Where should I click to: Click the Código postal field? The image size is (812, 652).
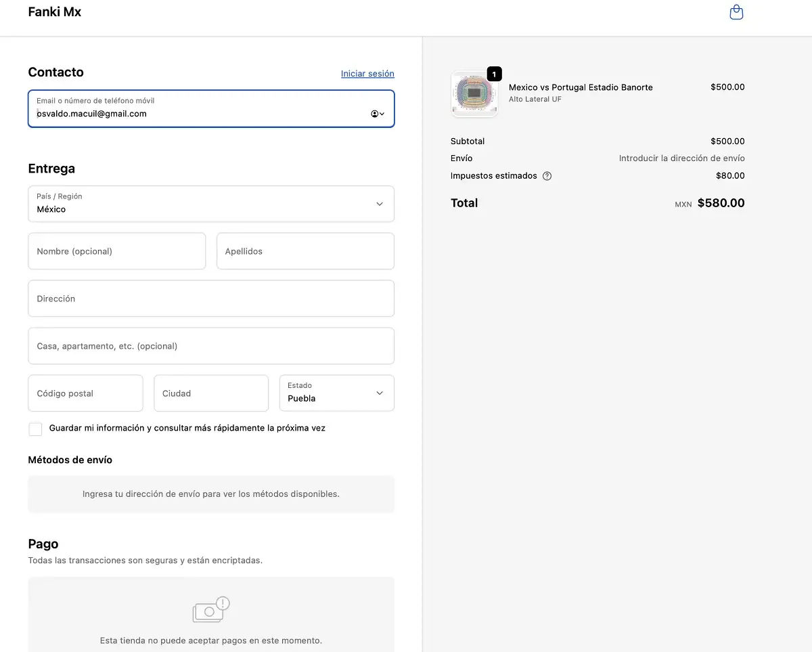point(85,393)
